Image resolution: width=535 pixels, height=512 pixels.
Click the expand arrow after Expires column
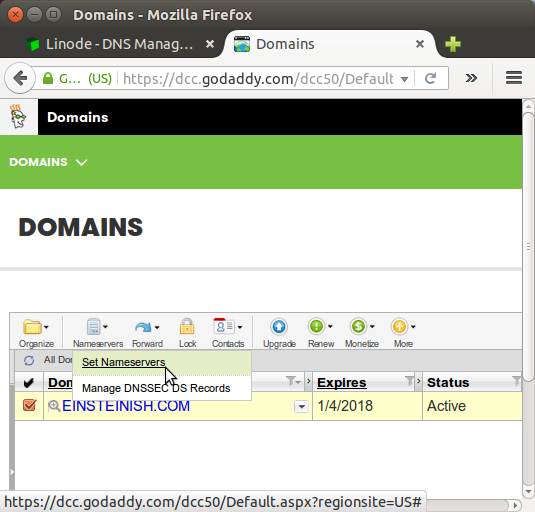point(419,381)
